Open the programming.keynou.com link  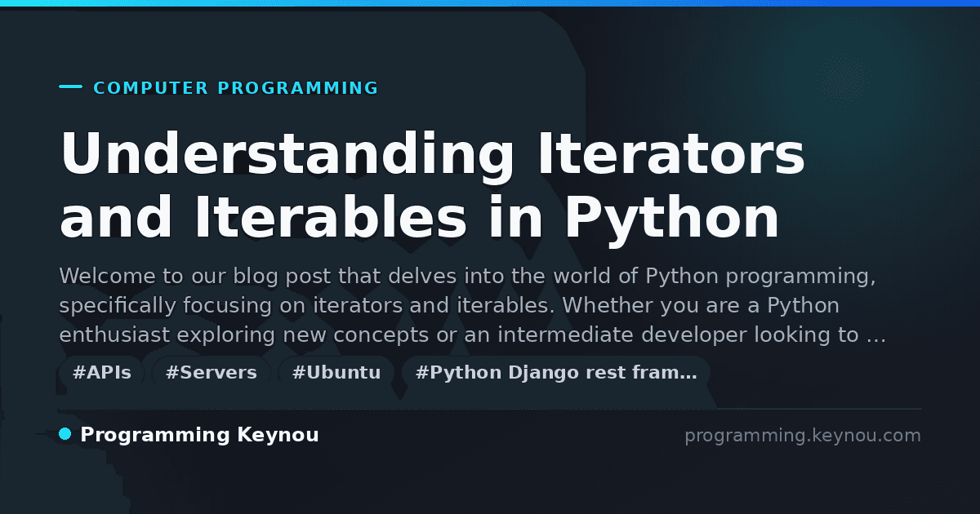(x=803, y=436)
